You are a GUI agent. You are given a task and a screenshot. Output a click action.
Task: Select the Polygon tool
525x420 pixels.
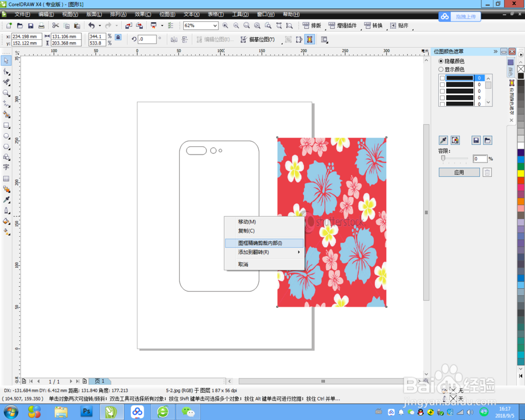(6, 146)
